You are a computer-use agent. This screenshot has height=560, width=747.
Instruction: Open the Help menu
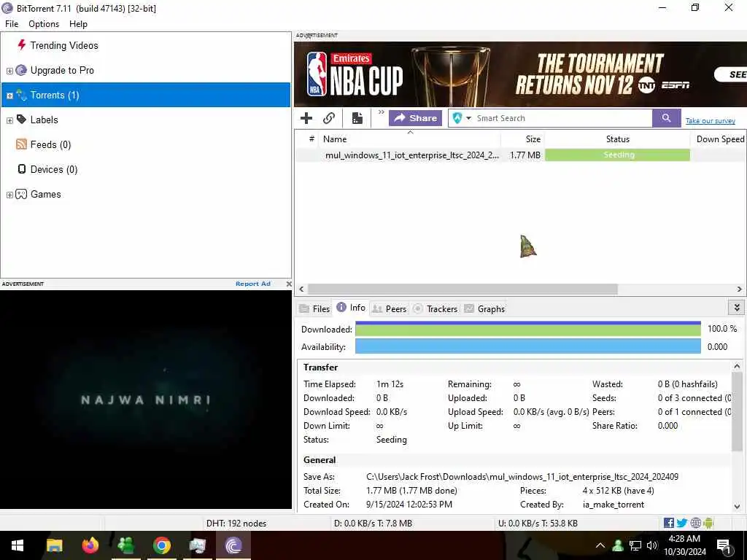[78, 24]
